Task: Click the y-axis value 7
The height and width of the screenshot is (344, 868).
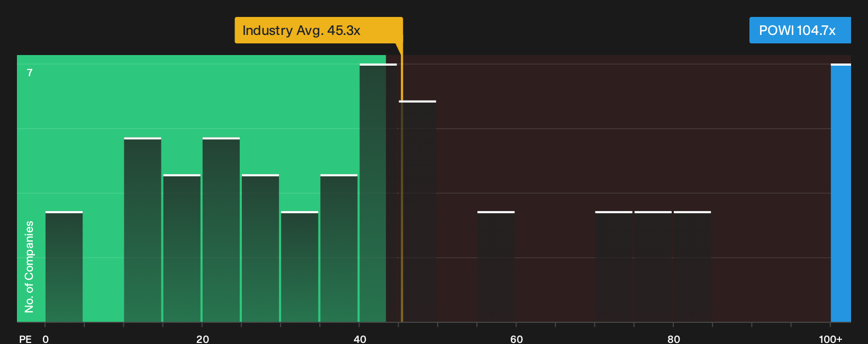Action: pos(30,73)
